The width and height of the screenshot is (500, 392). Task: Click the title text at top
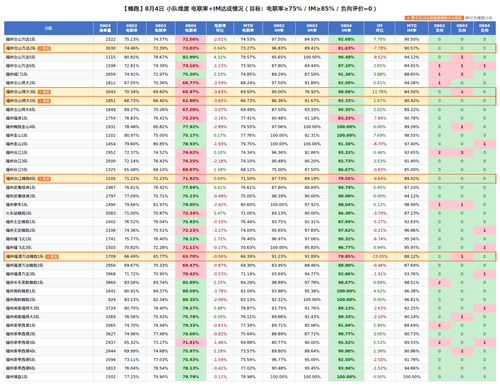point(250,9)
